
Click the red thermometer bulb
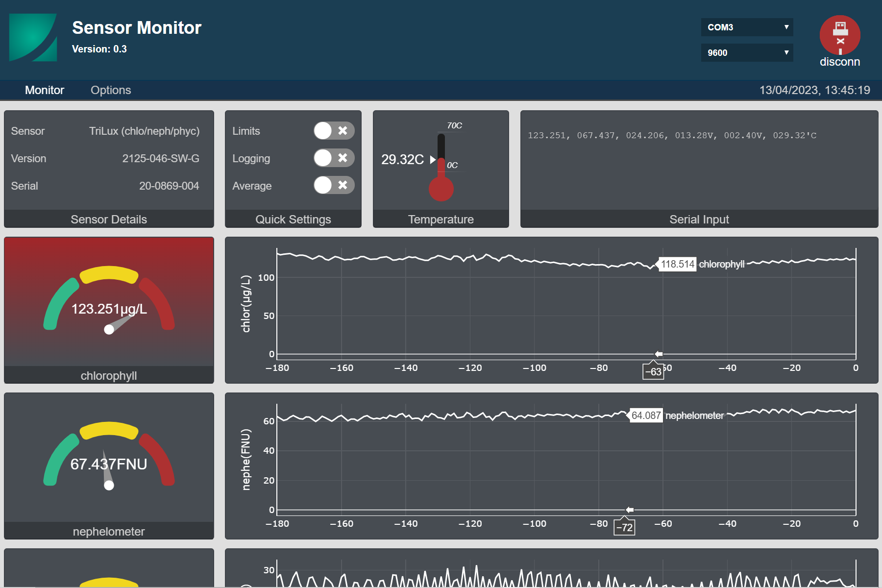[x=441, y=189]
